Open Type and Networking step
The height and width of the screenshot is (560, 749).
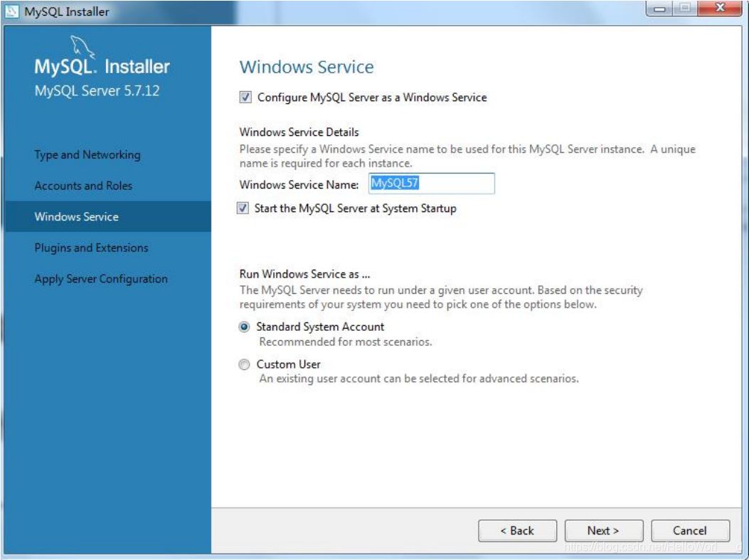coord(87,155)
